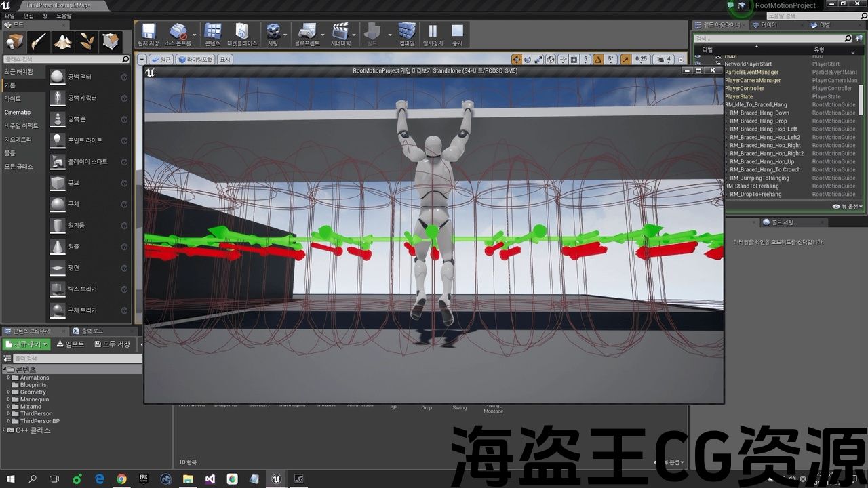Select the Foliage mode icon
This screenshot has height=488, width=868.
87,42
